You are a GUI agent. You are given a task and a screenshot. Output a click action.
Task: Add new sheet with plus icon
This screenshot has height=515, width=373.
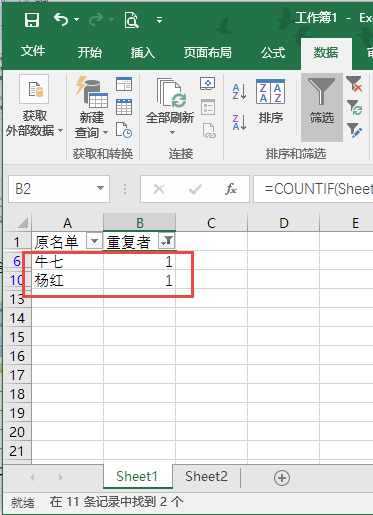[282, 478]
